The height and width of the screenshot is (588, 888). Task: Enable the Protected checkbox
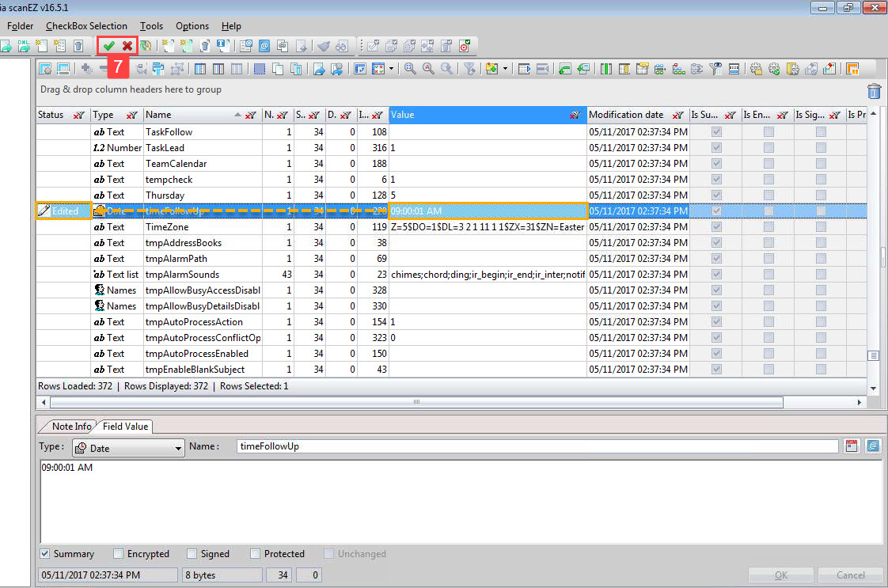click(256, 553)
